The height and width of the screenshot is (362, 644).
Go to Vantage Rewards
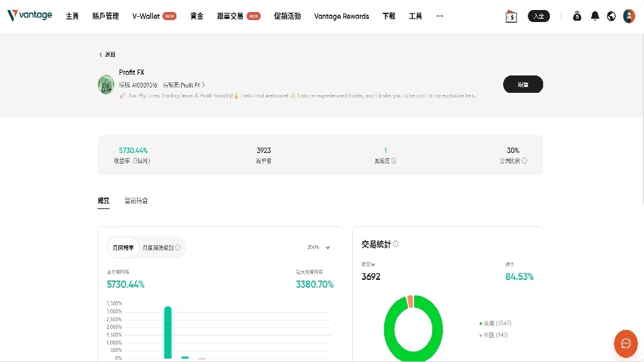click(341, 16)
